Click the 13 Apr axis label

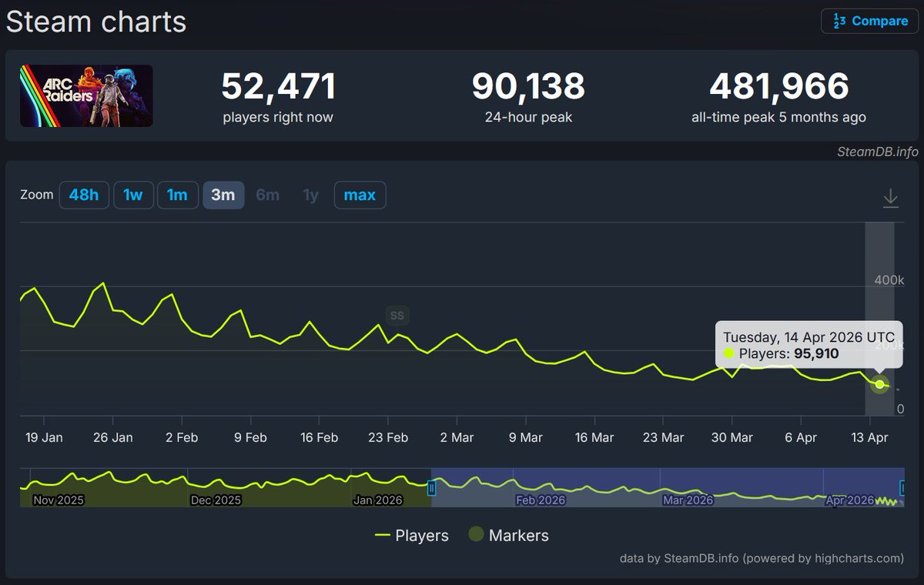[869, 437]
